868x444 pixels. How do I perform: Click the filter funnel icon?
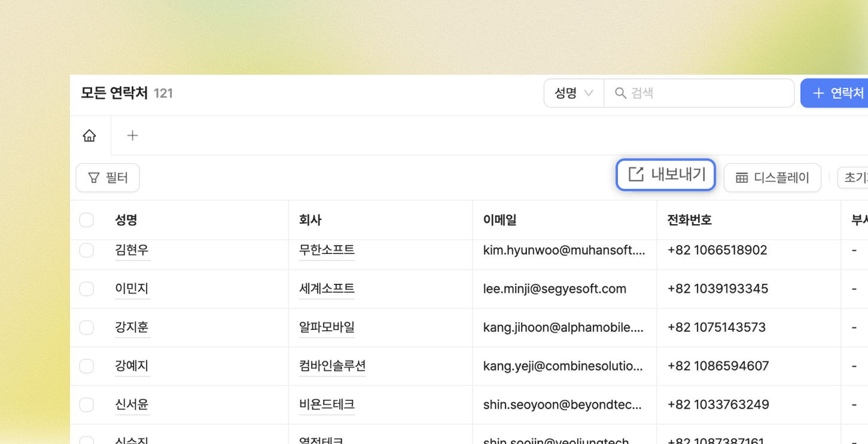click(94, 177)
